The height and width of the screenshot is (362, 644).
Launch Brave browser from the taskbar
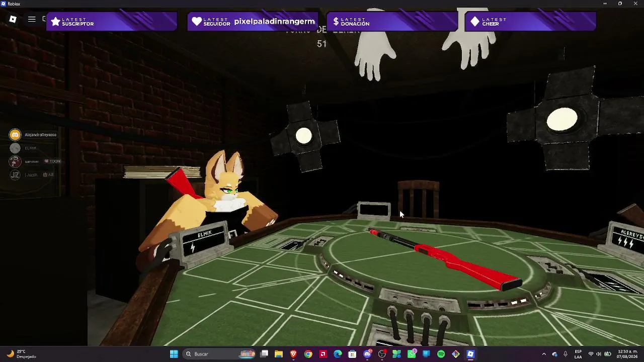(293, 354)
